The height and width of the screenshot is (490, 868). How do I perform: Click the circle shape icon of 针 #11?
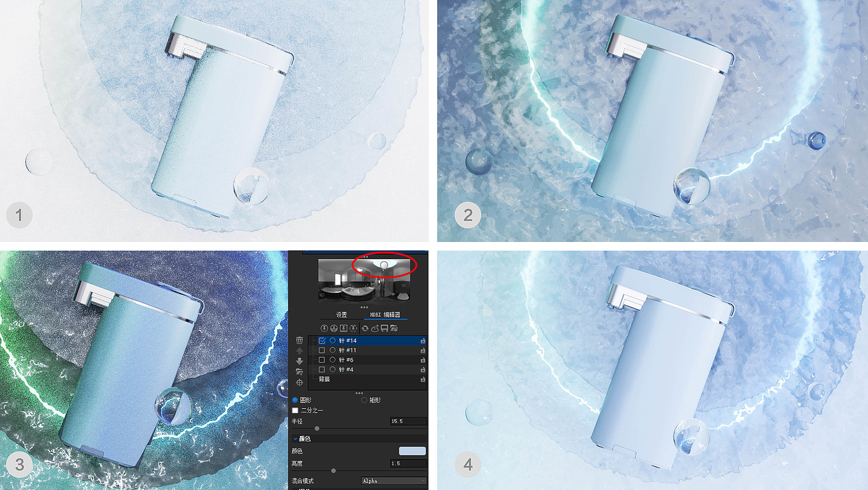click(x=332, y=350)
